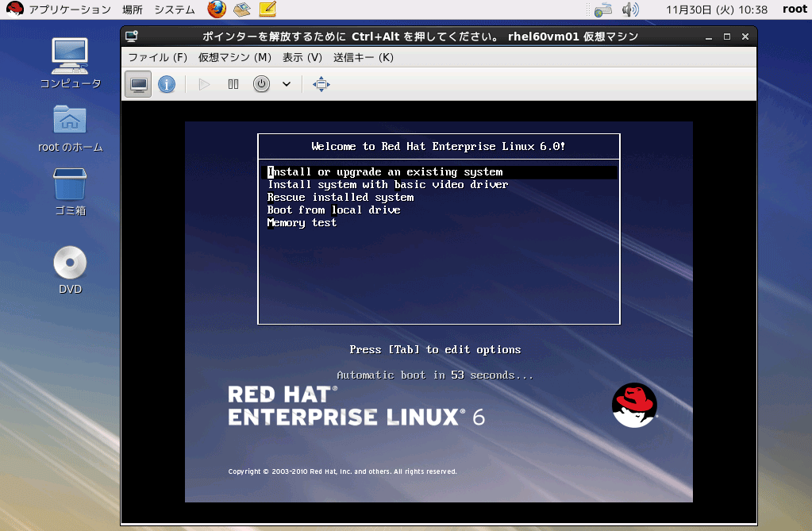This screenshot has height=531, width=812.
Task: Click the Press [Tab] to edit options text
Action: [x=435, y=350]
